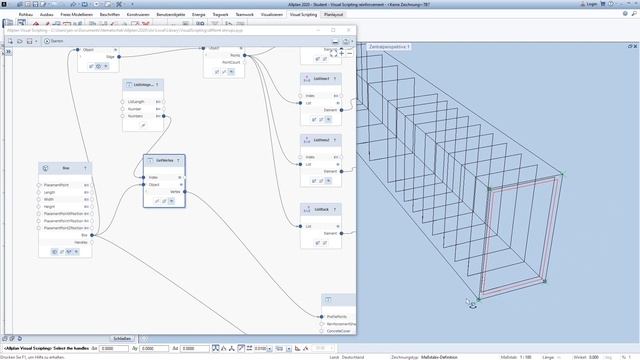Toggle the first footer icon on the Box node
This screenshot has width=640, height=360.
pos(55,252)
